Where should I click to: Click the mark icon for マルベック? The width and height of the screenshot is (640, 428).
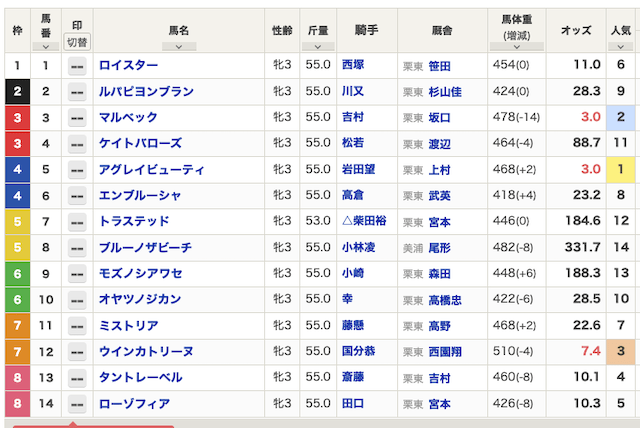pos(77,118)
